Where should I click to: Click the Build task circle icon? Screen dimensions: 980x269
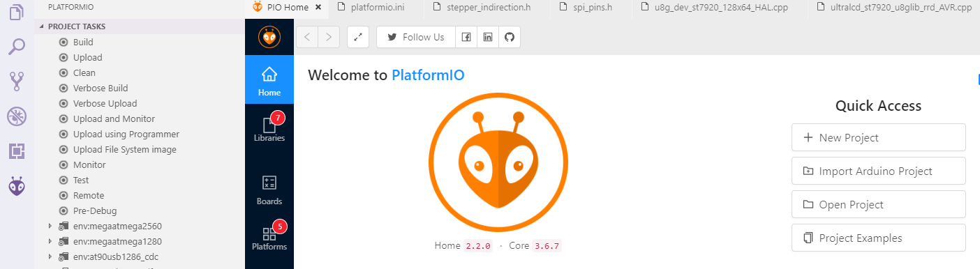(x=64, y=43)
